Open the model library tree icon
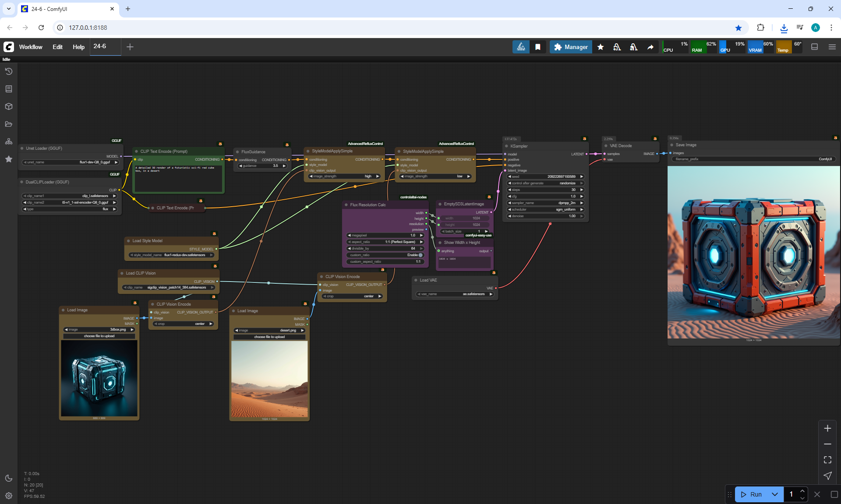 click(9, 141)
